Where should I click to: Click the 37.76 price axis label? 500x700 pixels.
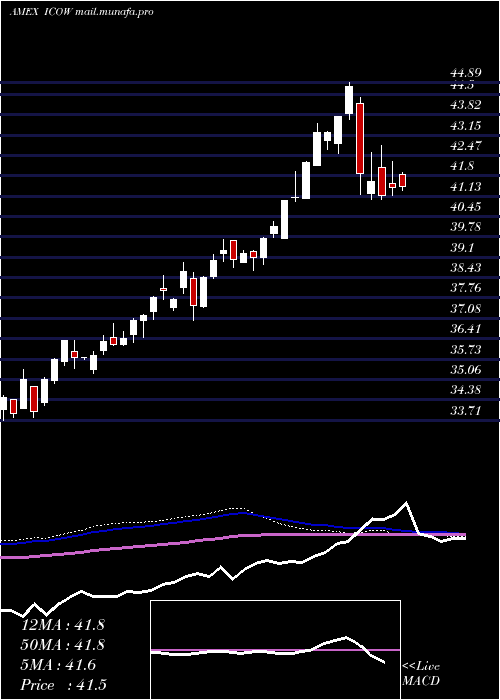(x=466, y=288)
